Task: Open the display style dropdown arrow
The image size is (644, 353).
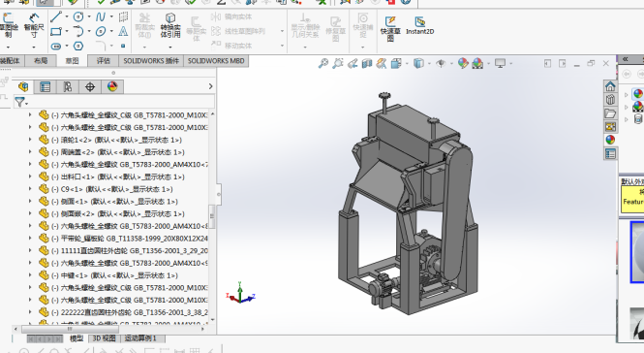Action: coord(430,63)
